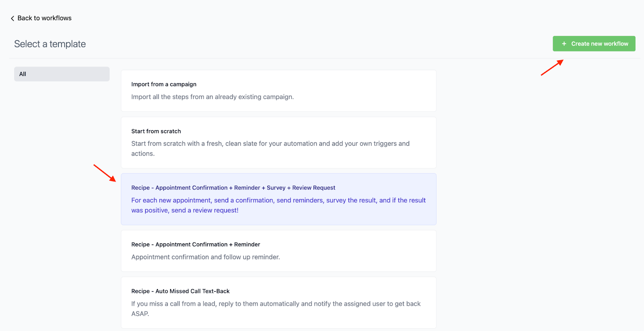
Task: Click the red arrow pointing at Create button
Action: (x=552, y=68)
